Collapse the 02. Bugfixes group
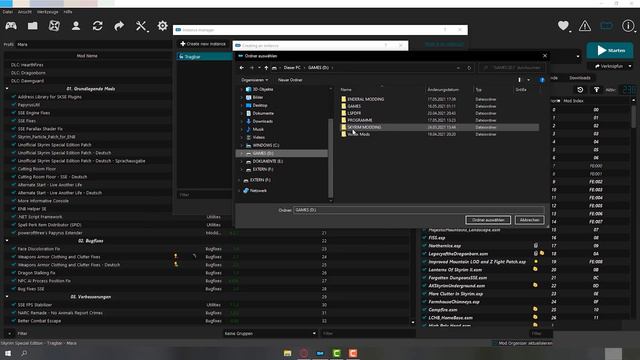The image size is (640, 360). tap(7, 241)
